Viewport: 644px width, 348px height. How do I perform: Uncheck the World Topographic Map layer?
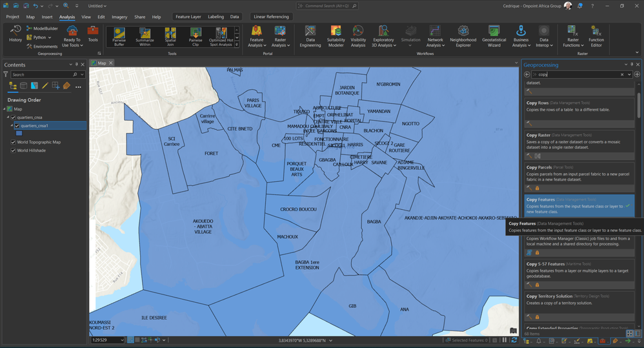point(13,142)
